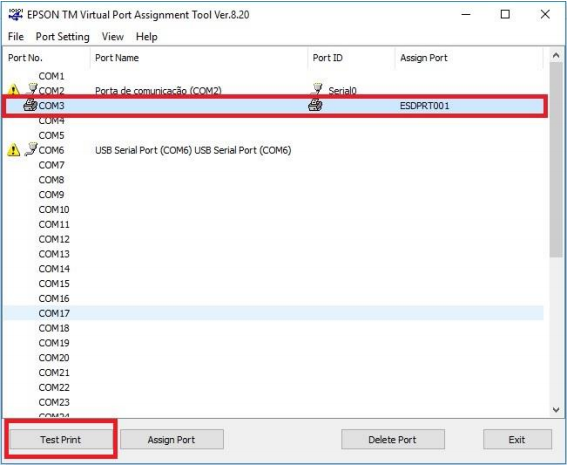
Task: Click the scroll down arrow of the port list
Action: (x=556, y=410)
